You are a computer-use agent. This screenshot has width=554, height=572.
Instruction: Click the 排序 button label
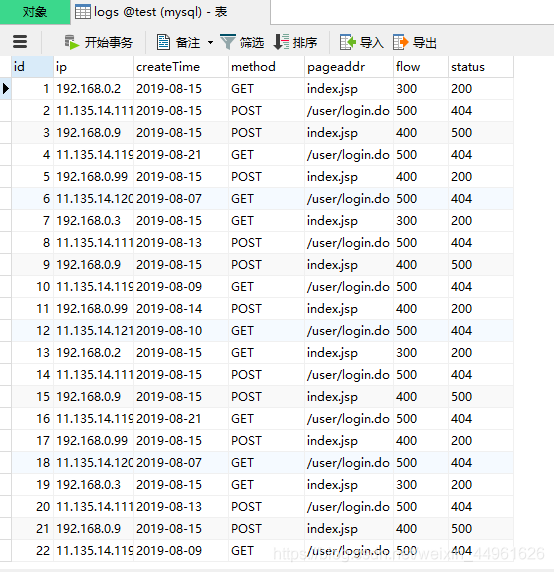[x=305, y=43]
